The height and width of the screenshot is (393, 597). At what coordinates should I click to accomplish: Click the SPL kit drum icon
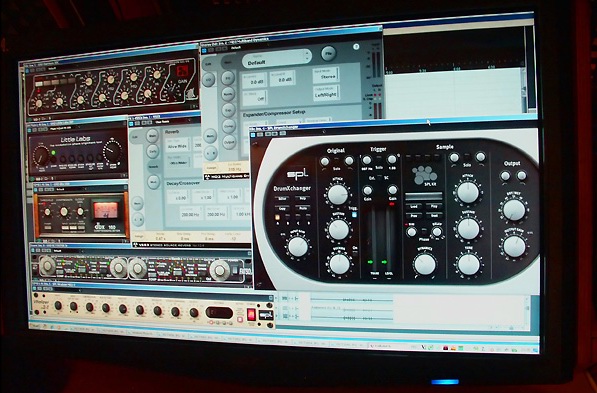pyautogui.click(x=425, y=175)
